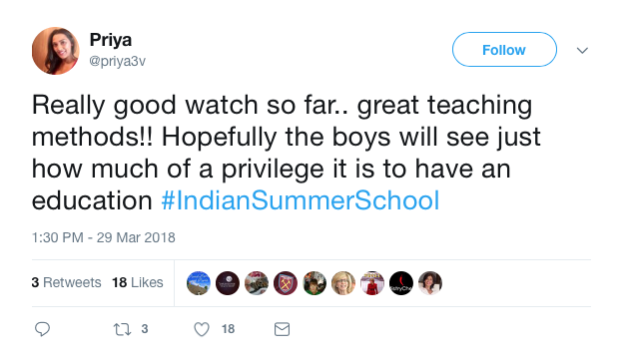Open the last dark-haired woman liker avatar
627x364 pixels.
(430, 283)
